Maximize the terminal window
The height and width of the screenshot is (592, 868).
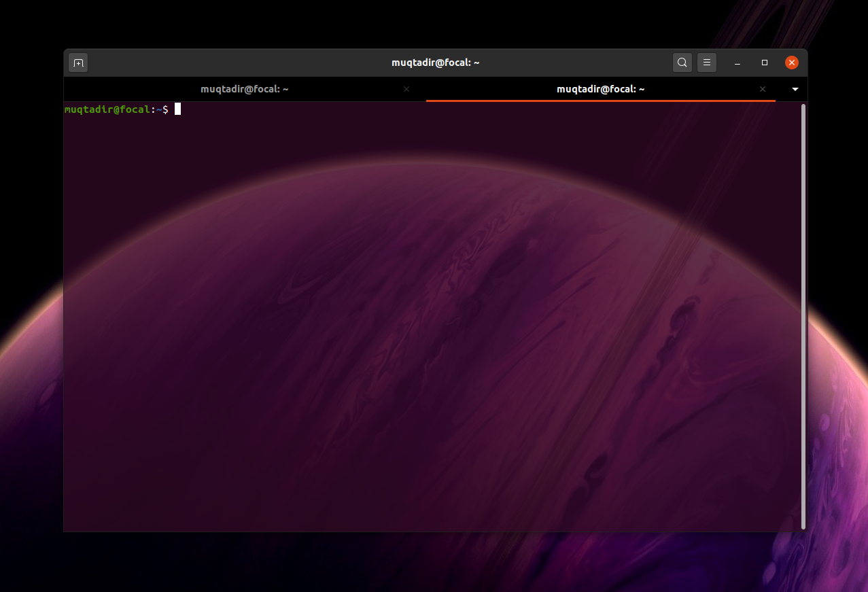[x=765, y=63]
